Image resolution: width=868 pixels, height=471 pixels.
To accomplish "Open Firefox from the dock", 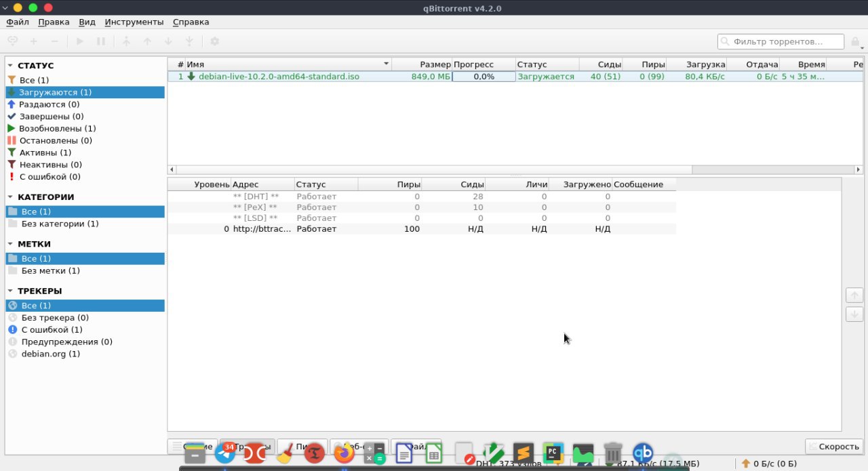I will 344,453.
